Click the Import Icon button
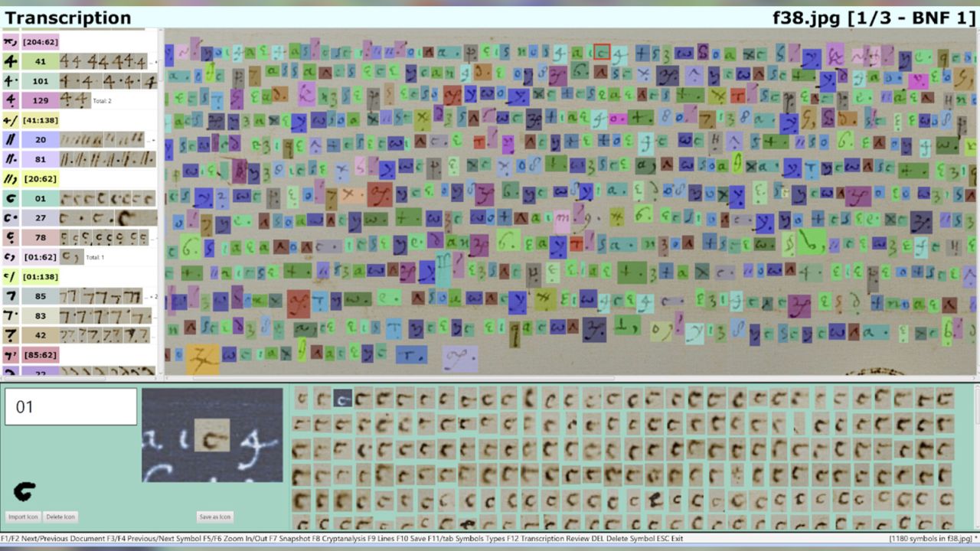Image resolution: width=980 pixels, height=551 pixels. [x=23, y=517]
